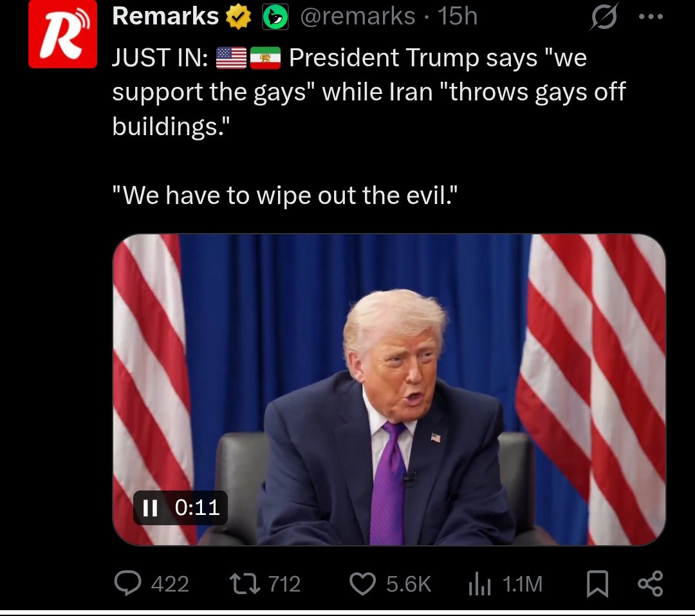Open the Grok slashed-circle icon
The image size is (695, 616).
(604, 17)
